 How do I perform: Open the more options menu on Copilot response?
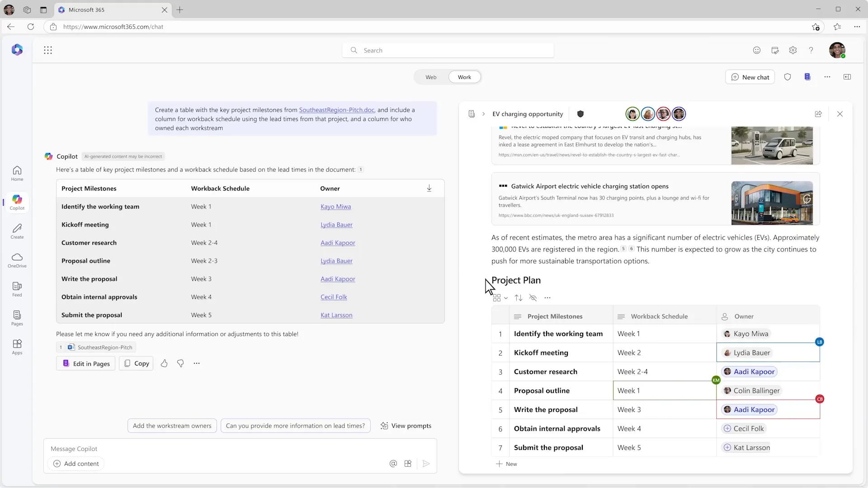coord(196,363)
